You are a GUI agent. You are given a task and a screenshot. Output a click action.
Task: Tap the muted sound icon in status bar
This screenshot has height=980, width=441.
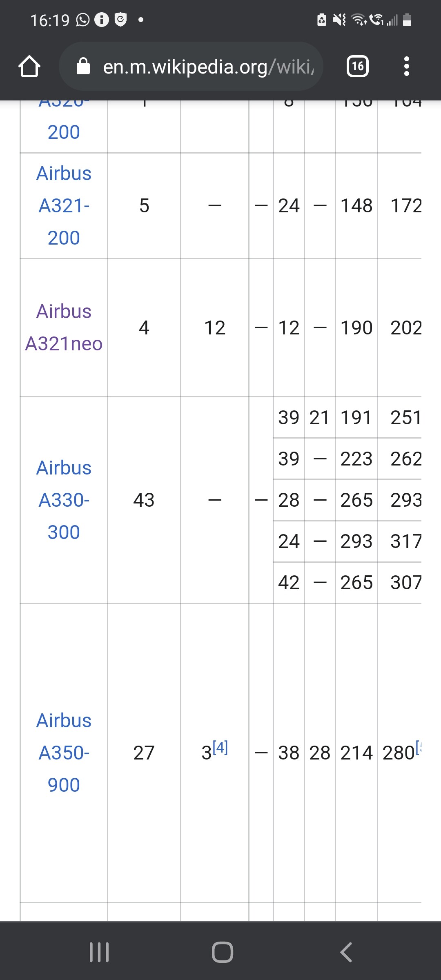pos(339,20)
